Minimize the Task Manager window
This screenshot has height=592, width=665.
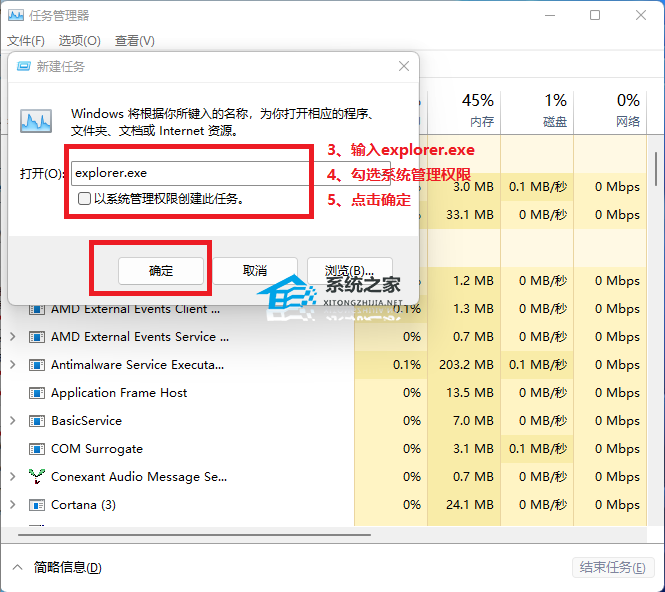tap(550, 15)
